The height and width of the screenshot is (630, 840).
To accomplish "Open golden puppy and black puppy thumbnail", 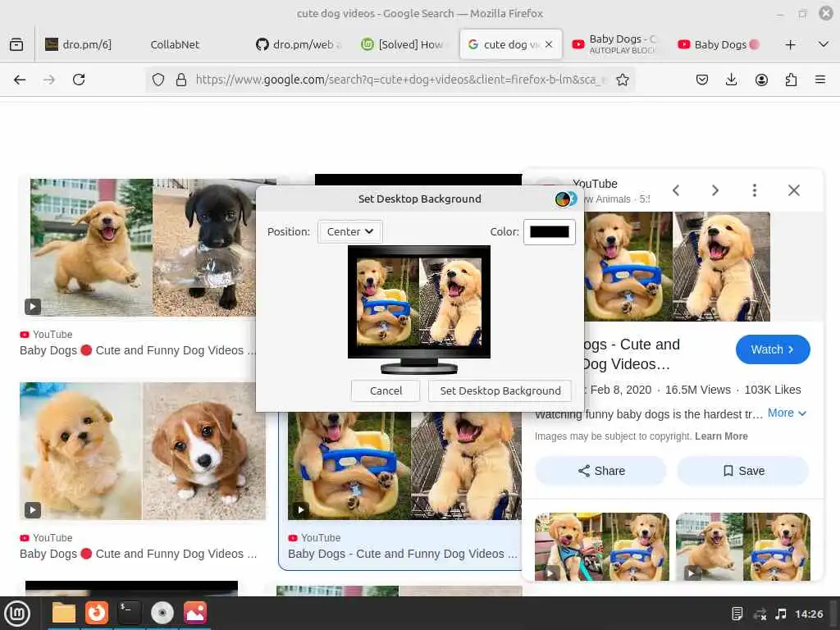I will [143, 248].
